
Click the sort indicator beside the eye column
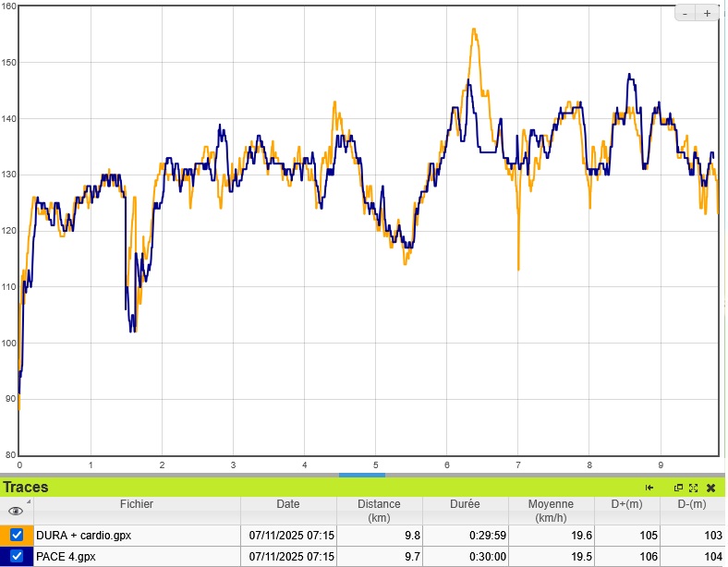[x=29, y=502]
